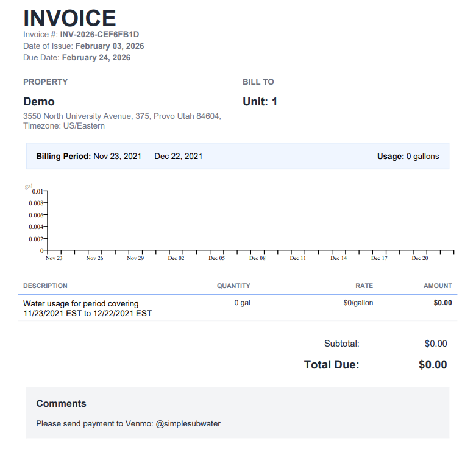Click the @simplesubwater Venmo handle
The height and width of the screenshot is (469, 476).
point(188,423)
